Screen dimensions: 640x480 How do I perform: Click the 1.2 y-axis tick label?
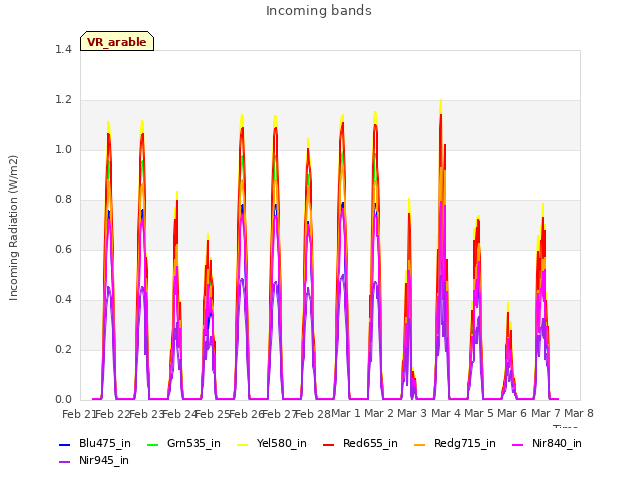[63, 100]
